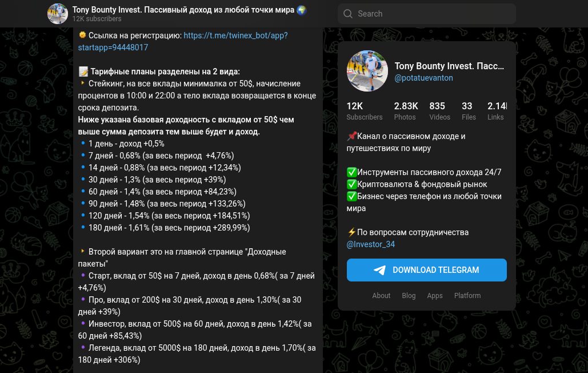Click green checkmark beside Криптовалюта & фондовый рынок

pos(351,184)
